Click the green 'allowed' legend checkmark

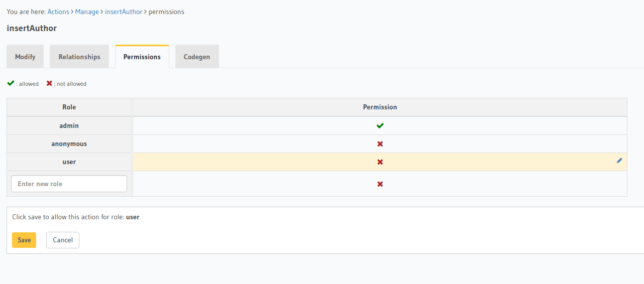point(11,83)
